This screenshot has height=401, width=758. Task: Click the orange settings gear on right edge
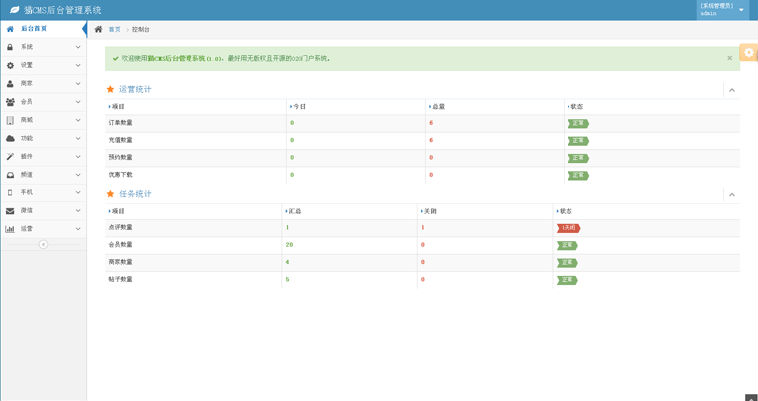[749, 53]
